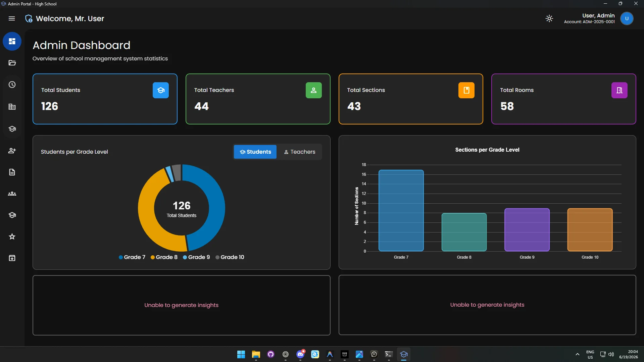Click the dark blue donut segment

click(216, 208)
